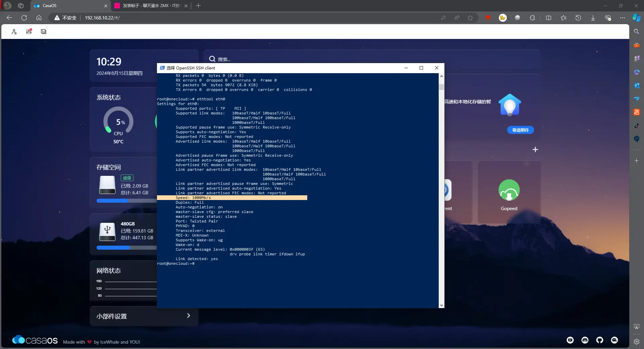Open browser downloads icon
This screenshot has height=349, width=644.
click(x=593, y=18)
